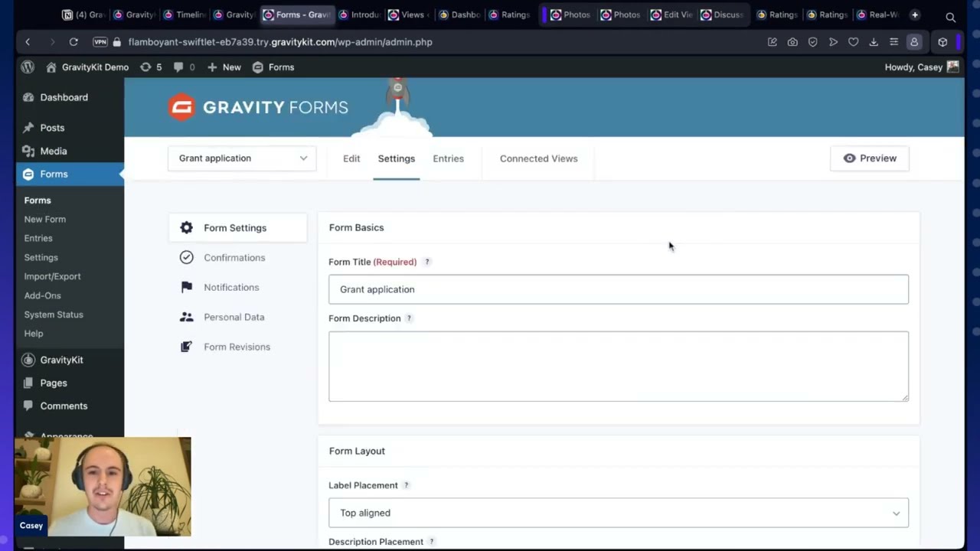Click the Entries submenu link in sidebar

tap(38, 238)
